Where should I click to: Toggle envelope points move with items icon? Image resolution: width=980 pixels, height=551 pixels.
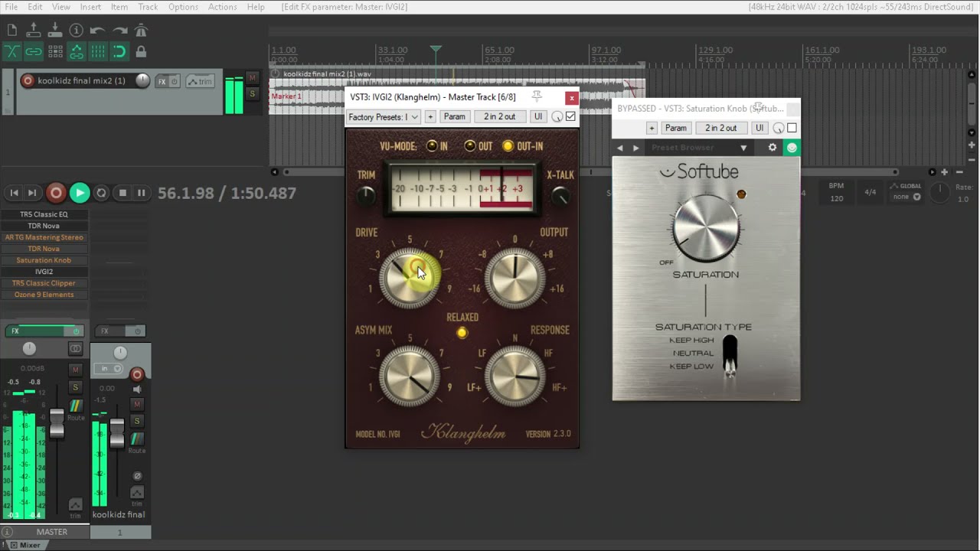point(77,52)
